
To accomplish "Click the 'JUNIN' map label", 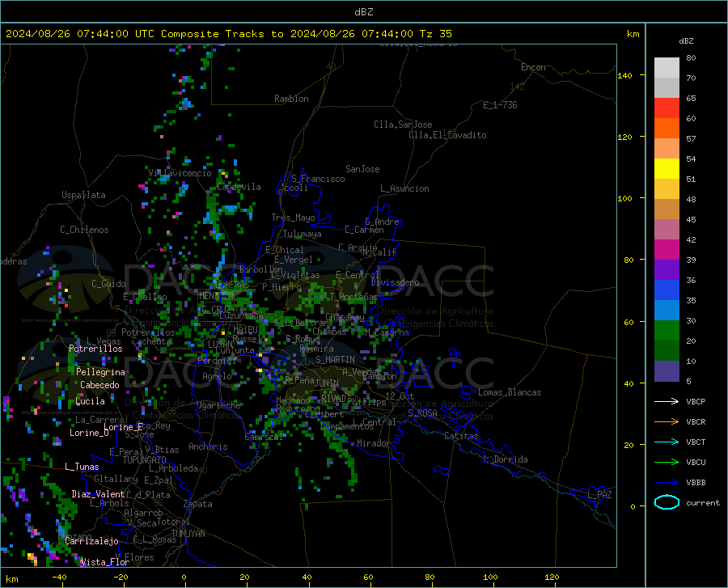I will point(327,383).
